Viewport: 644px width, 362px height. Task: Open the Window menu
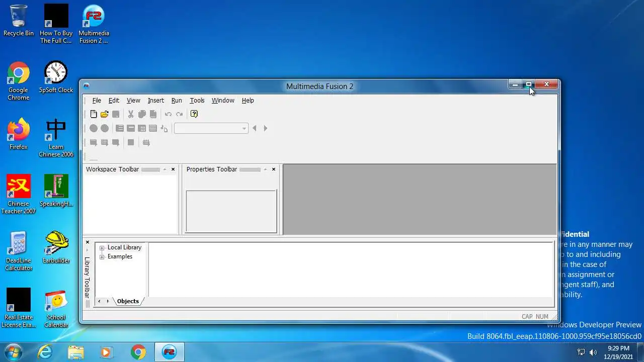click(223, 101)
